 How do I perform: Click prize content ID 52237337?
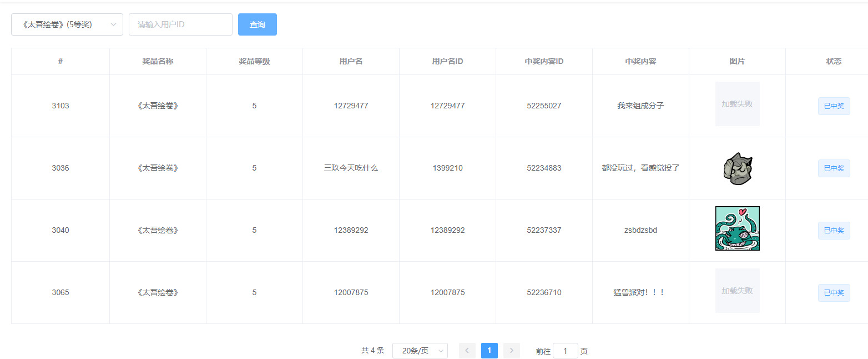tap(544, 230)
